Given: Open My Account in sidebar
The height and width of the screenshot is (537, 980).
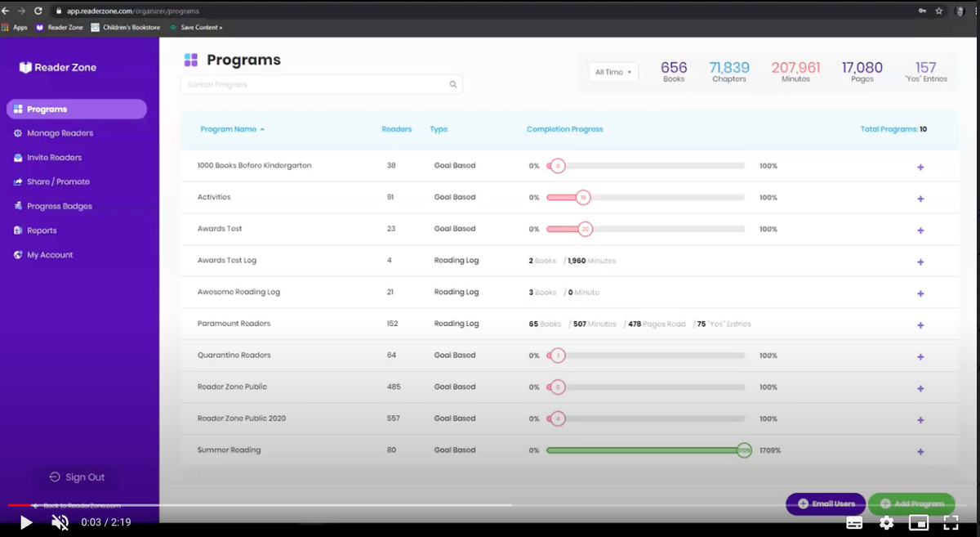Looking at the screenshot, I should coord(44,255).
